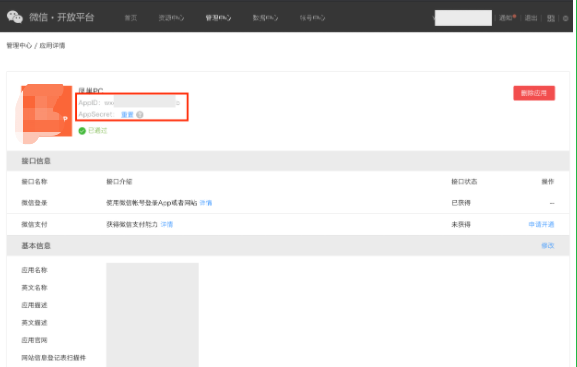Click the help question icon beside AppSecret reset
Screen dimensions: 577x367
[x=139, y=114]
